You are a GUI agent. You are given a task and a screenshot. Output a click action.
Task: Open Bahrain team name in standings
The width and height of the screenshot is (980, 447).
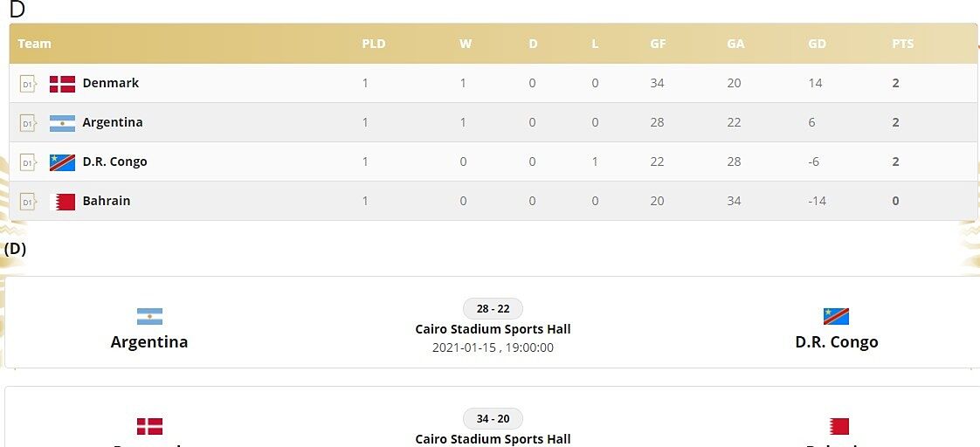click(107, 201)
